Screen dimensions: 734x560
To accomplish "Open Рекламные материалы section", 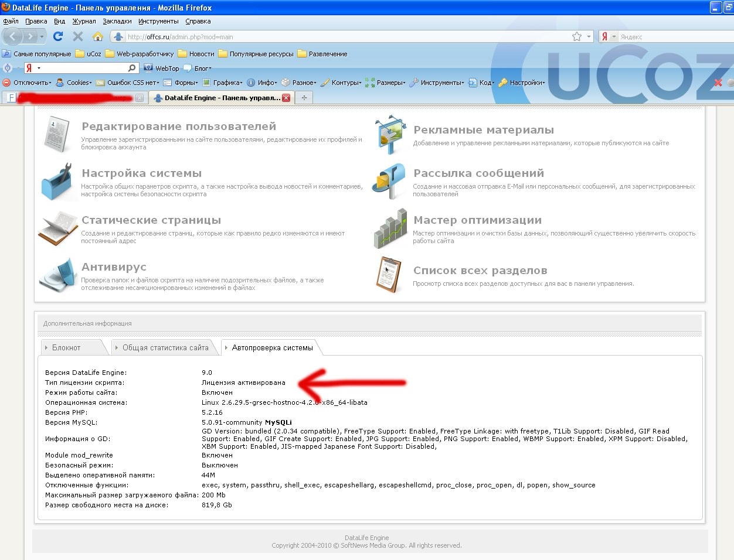I will tap(484, 130).
